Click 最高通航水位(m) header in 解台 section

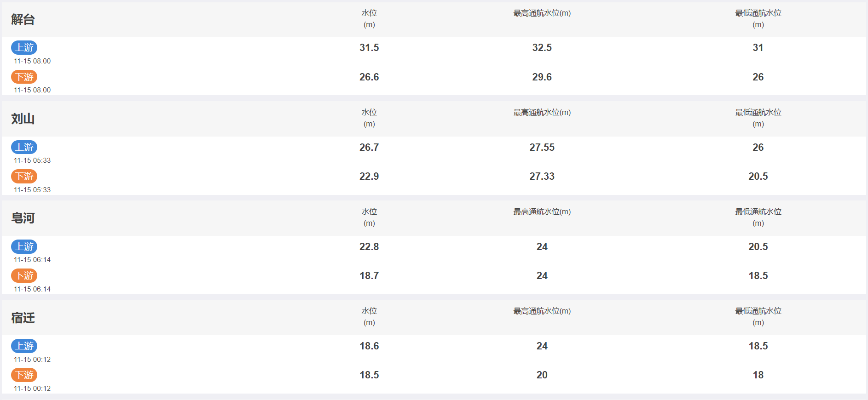[542, 13]
